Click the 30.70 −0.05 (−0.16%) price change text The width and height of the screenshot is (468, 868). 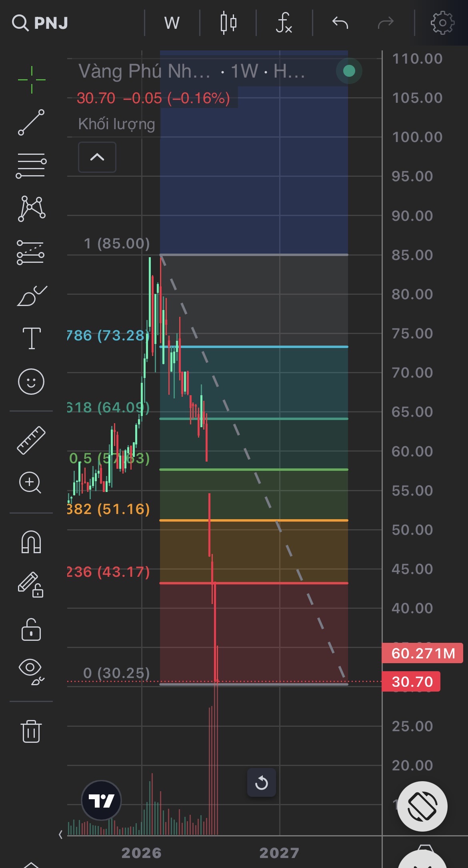[x=153, y=98]
